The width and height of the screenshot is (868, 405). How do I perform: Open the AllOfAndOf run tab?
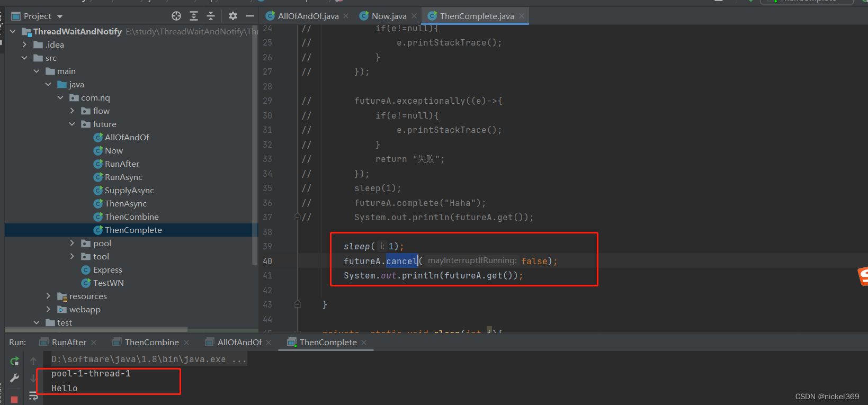point(239,343)
